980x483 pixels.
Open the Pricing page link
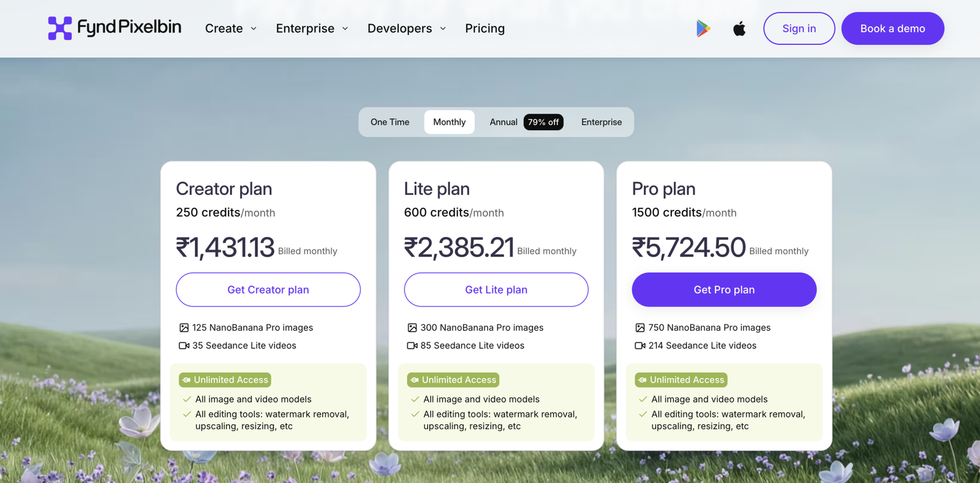tap(485, 28)
